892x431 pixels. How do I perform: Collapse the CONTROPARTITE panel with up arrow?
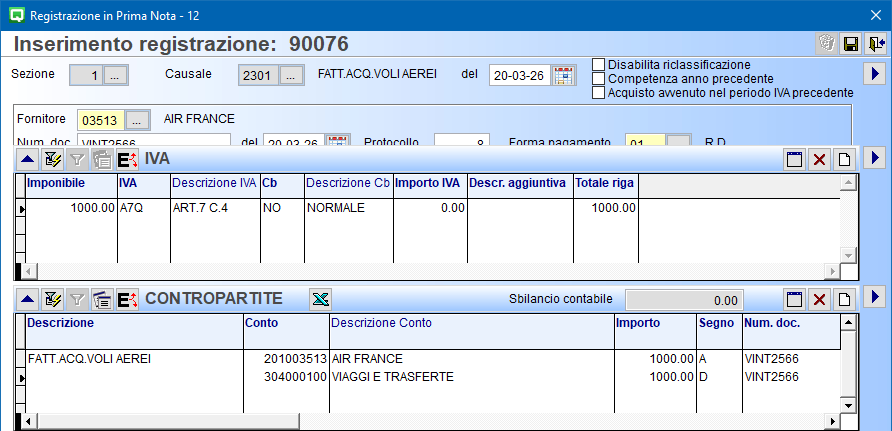(27, 299)
